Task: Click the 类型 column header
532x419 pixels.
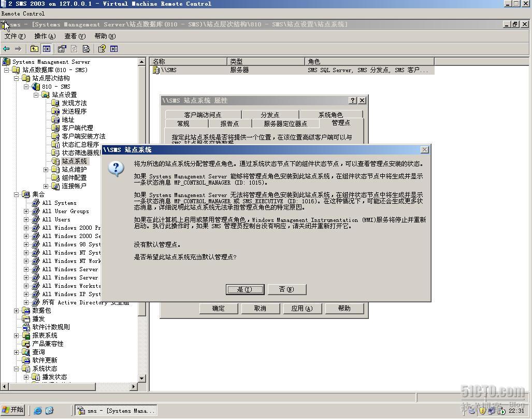Action: 266,62
